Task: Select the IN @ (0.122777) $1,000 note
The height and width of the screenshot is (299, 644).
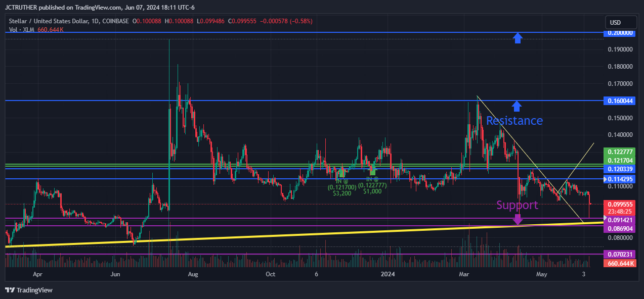Action: pyautogui.click(x=372, y=185)
